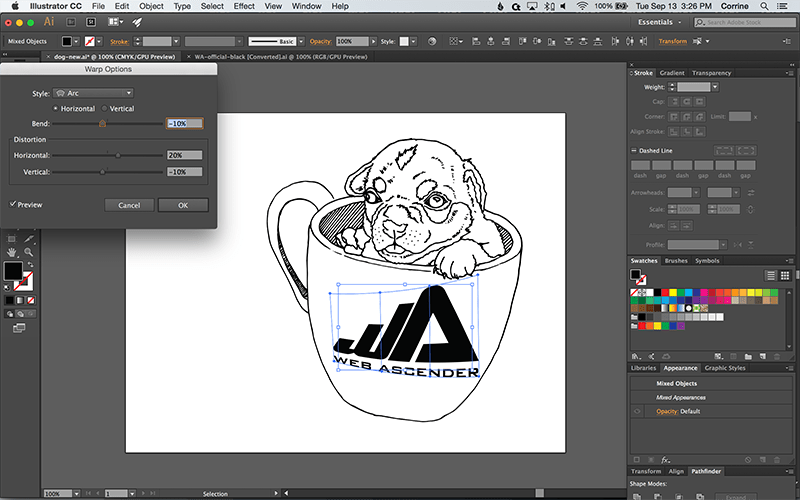
Task: Click the None color mode button in toolbox
Action: 31,301
